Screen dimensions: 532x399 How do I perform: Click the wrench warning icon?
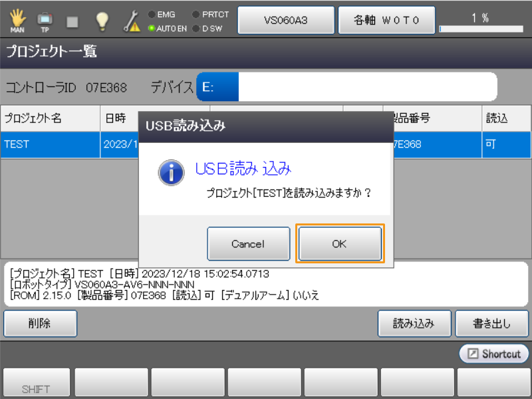(x=132, y=21)
